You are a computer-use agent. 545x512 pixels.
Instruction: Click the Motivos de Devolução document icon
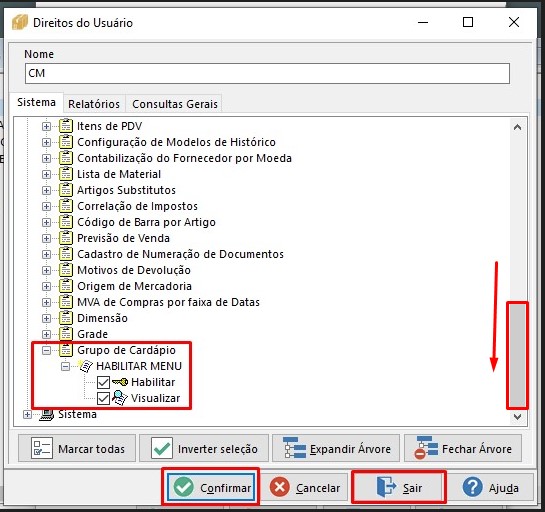pos(66,270)
